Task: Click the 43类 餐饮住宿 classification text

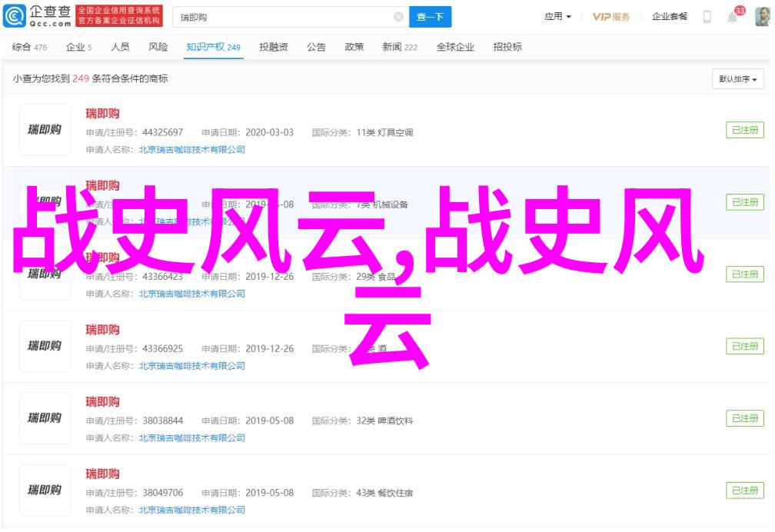Action: (384, 493)
